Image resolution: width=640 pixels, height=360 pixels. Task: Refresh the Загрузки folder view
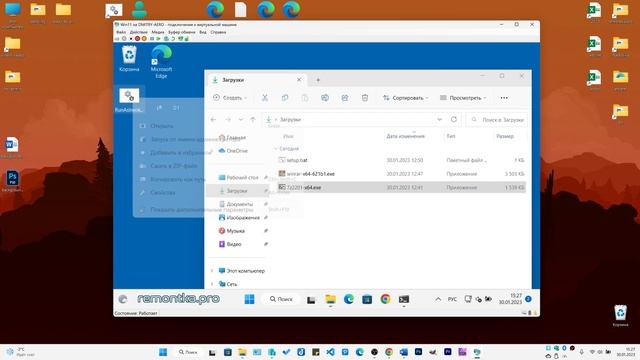pos(454,119)
